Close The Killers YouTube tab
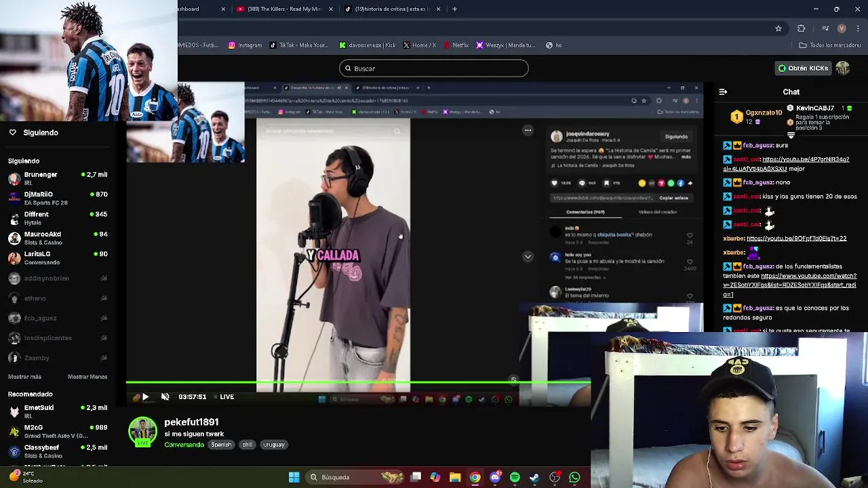This screenshot has width=868, height=488. pos(331,9)
